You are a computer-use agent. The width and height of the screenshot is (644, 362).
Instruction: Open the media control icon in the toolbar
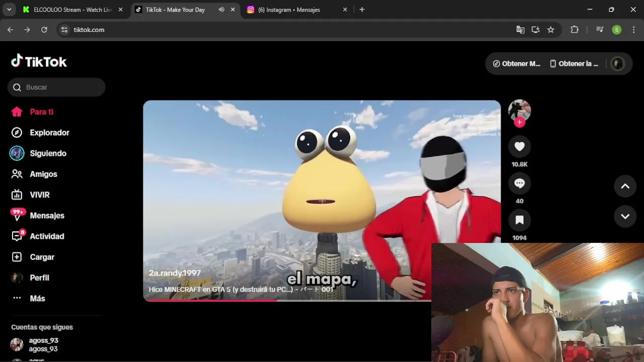[600, 30]
